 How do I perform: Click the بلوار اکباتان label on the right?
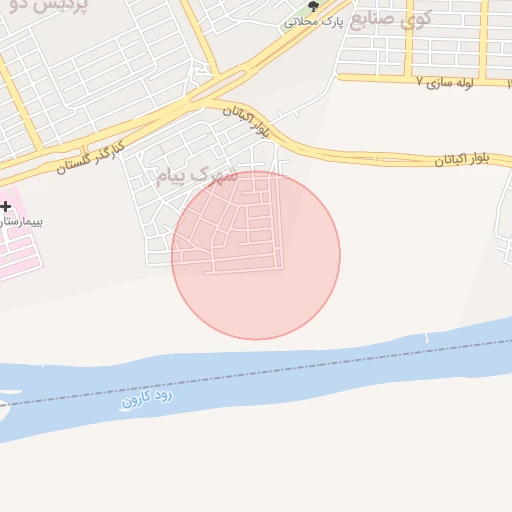click(x=462, y=160)
